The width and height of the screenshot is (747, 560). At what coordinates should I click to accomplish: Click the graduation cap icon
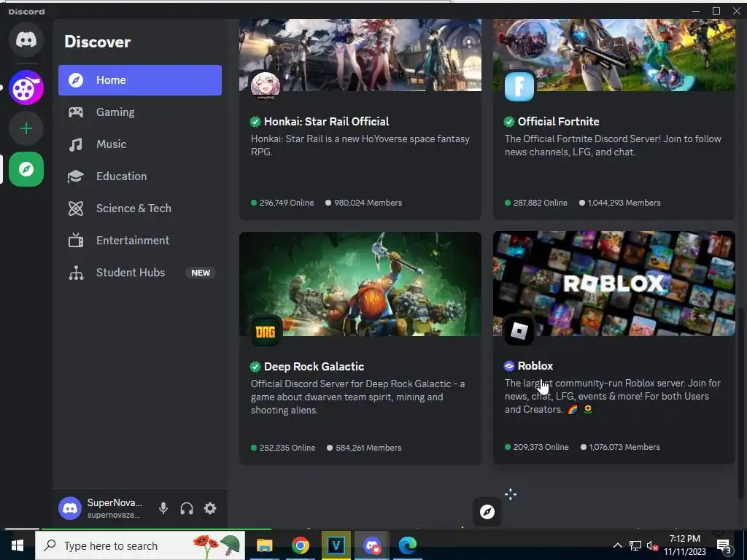tap(76, 176)
